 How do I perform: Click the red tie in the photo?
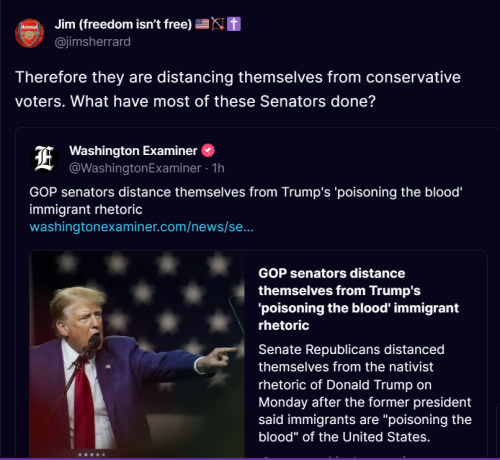[x=82, y=403]
